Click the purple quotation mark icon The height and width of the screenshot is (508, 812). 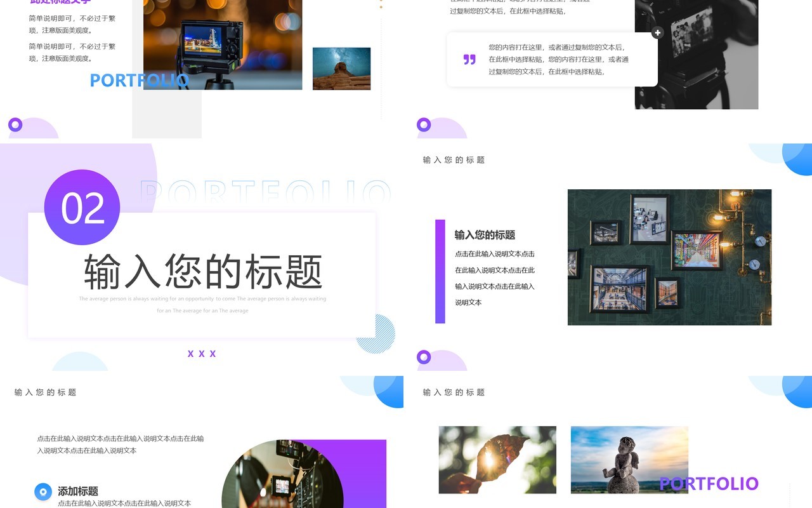coord(469,60)
